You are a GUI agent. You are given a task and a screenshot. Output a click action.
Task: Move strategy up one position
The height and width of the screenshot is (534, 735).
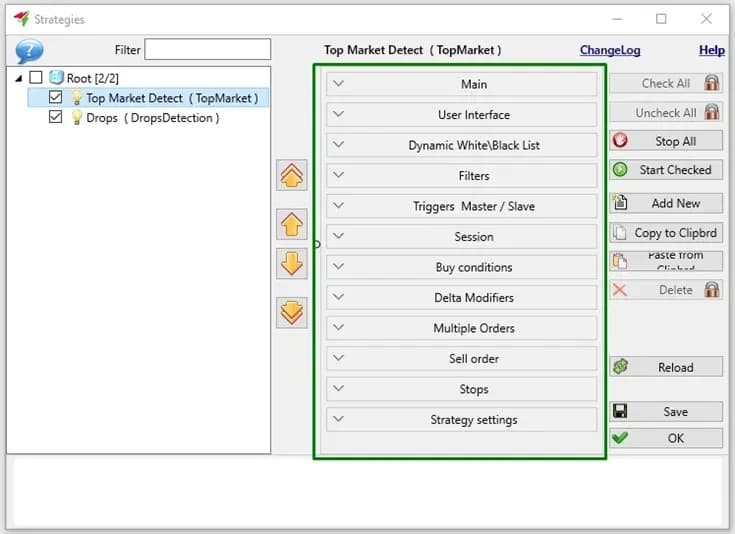pyautogui.click(x=292, y=224)
